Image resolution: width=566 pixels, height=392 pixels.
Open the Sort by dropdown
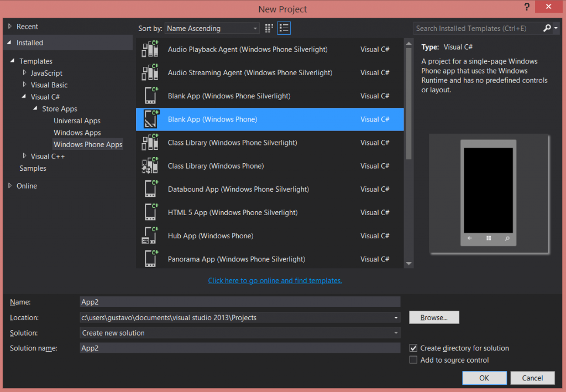tap(212, 28)
